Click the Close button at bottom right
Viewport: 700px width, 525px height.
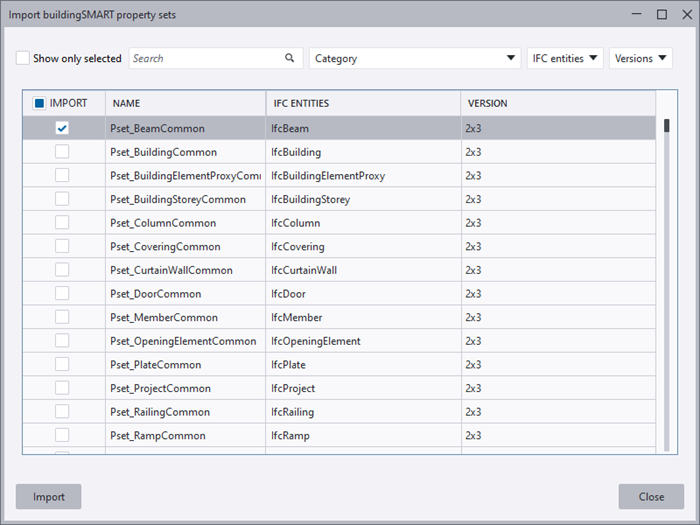point(651,497)
